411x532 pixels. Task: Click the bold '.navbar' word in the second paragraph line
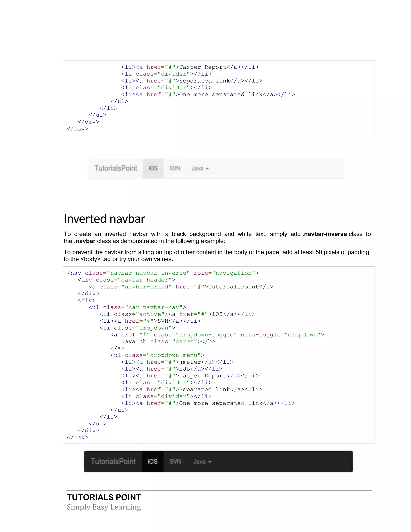[85, 241]
